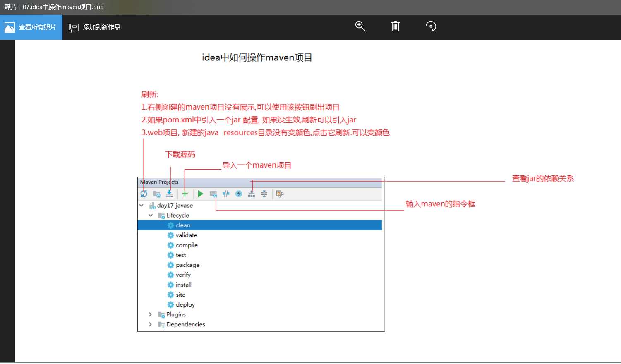
Task: Click the photo title idea中如何操作maven项目
Action: [257, 57]
